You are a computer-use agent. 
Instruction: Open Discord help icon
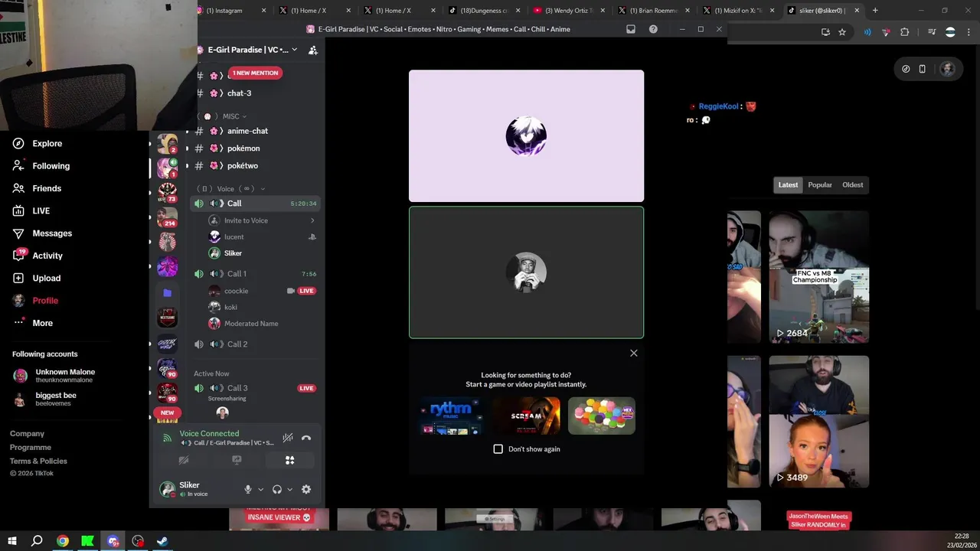653,29
